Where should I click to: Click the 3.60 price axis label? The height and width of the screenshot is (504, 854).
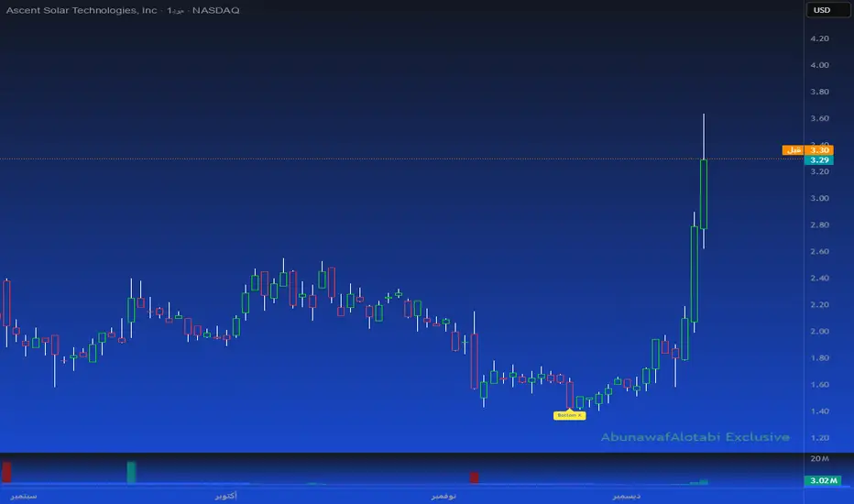[819, 118]
